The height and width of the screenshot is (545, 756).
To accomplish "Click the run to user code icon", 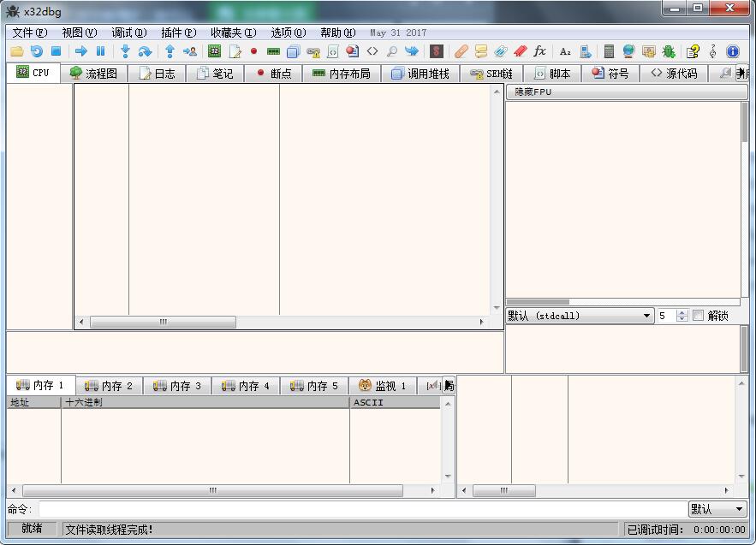I will click(x=190, y=51).
